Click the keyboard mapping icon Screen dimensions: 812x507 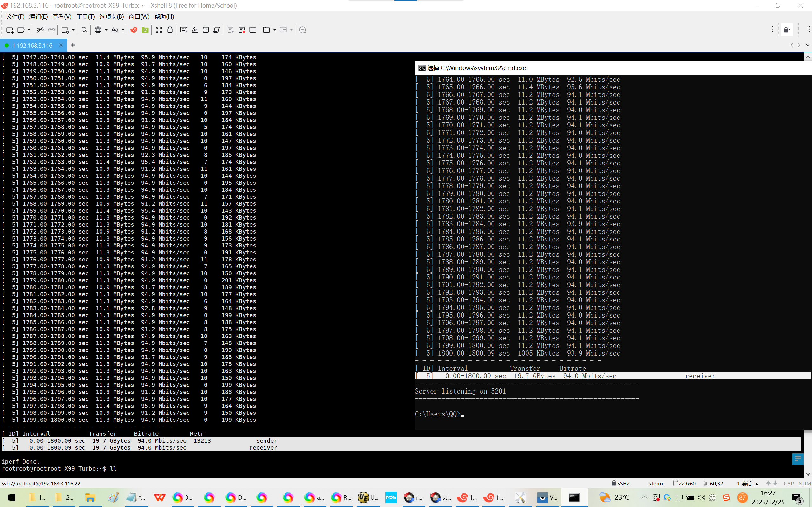(x=184, y=30)
